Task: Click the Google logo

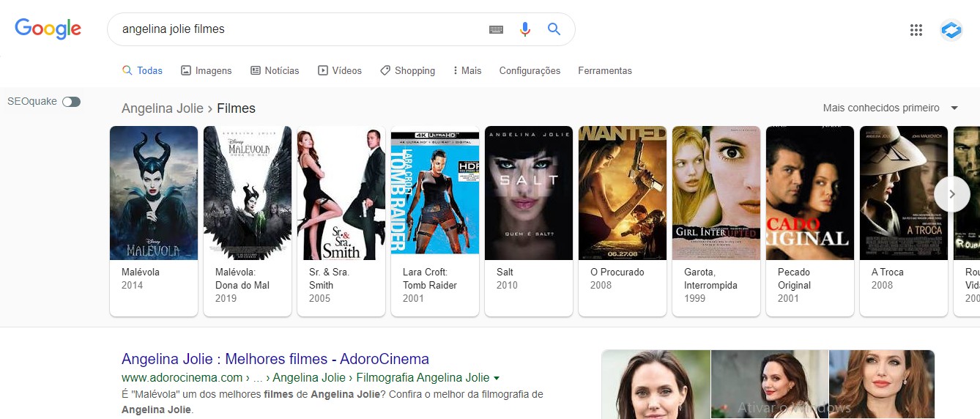Action: point(48,29)
